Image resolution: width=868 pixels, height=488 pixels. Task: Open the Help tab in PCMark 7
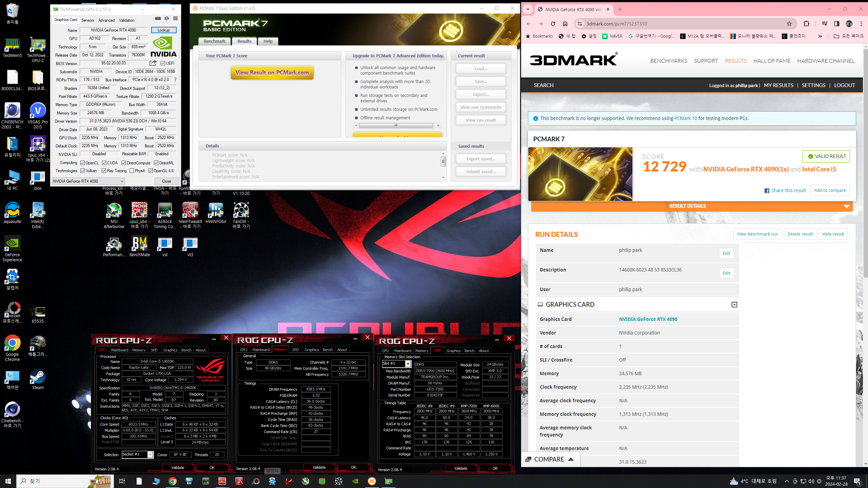click(x=268, y=41)
